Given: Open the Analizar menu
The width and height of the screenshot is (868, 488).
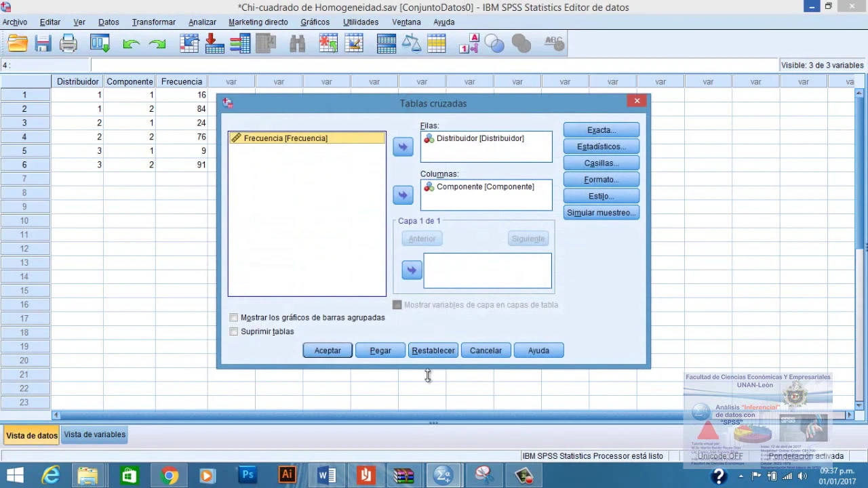Looking at the screenshot, I should point(202,22).
